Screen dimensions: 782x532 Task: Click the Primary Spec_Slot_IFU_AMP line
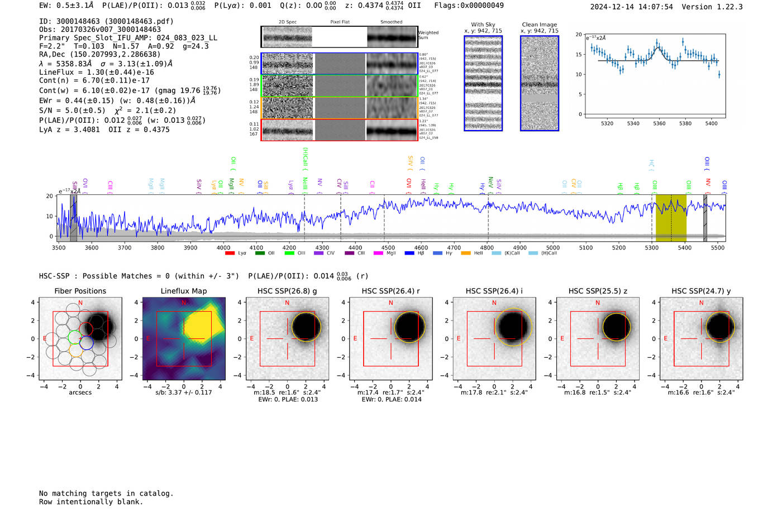(x=128, y=38)
